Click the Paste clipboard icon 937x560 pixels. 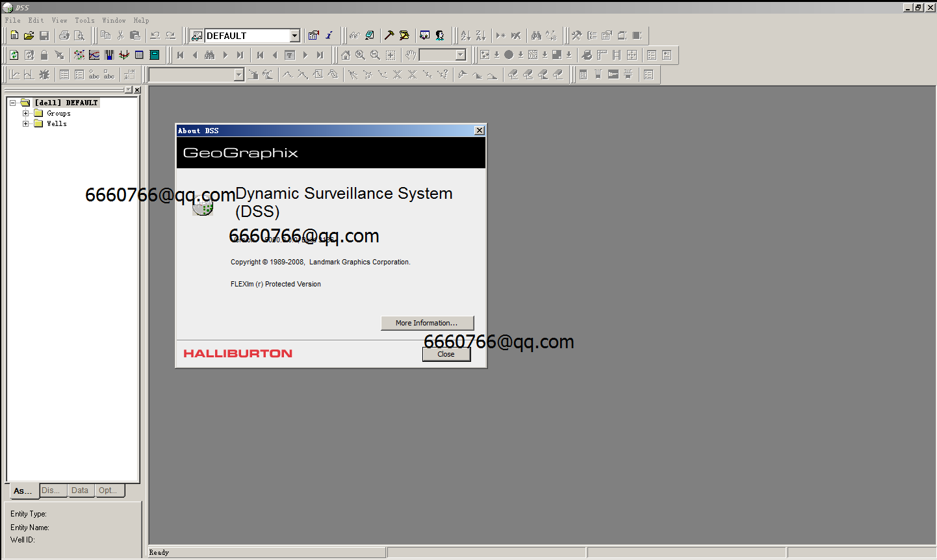coord(135,36)
